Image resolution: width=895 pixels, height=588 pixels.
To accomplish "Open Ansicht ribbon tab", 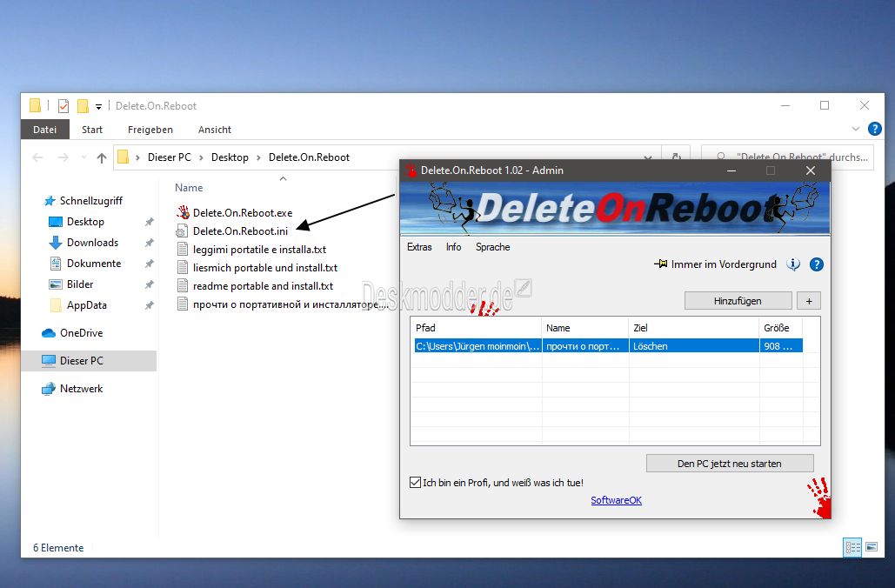I will [215, 130].
